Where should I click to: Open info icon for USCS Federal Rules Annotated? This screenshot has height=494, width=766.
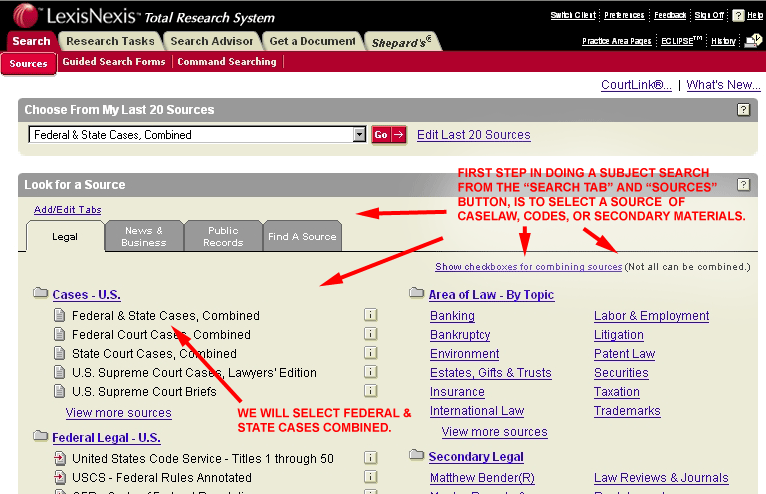[x=370, y=477]
